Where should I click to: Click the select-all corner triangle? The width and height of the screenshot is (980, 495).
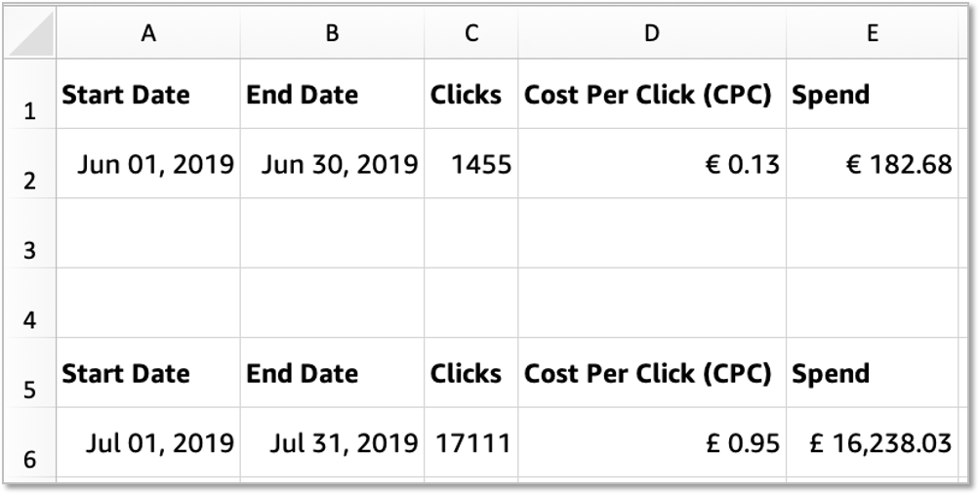pyautogui.click(x=33, y=34)
